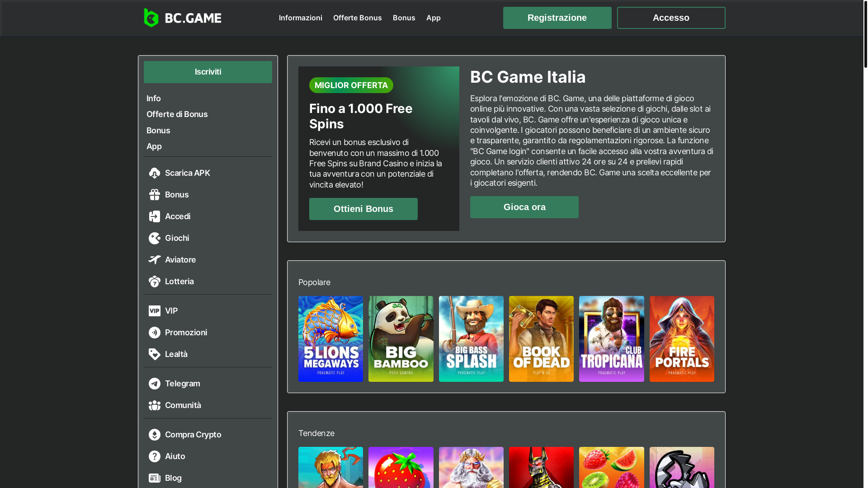
Task: Open Offerte di Bonus sidebar item
Action: (x=177, y=114)
